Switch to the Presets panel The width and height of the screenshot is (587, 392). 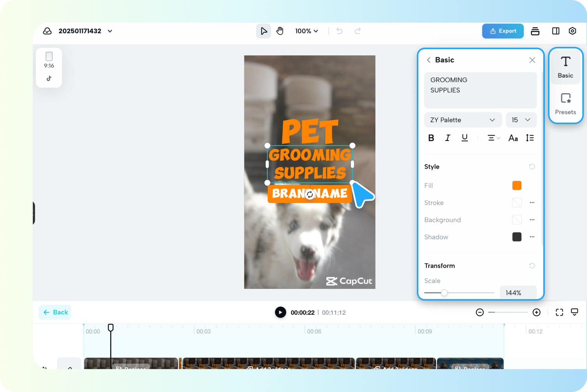(566, 103)
